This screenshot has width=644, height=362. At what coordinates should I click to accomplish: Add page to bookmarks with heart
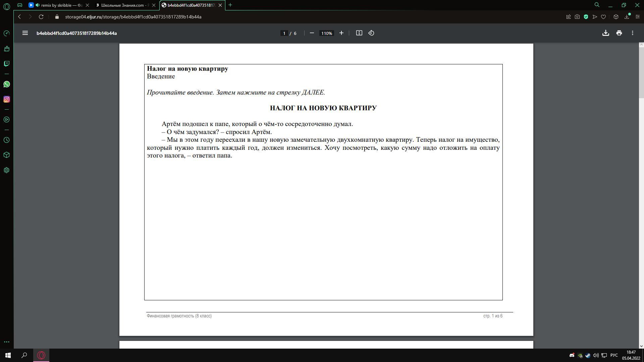tap(603, 17)
